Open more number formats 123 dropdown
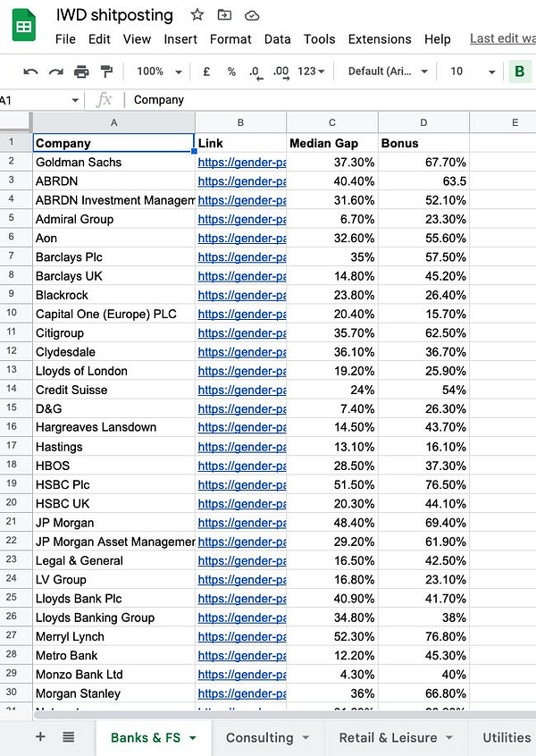Viewport: 536px width, 756px height. coord(311,71)
